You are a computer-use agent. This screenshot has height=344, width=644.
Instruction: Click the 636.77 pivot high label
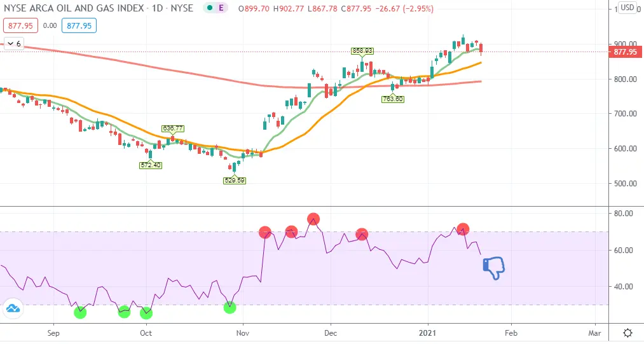[x=173, y=128]
